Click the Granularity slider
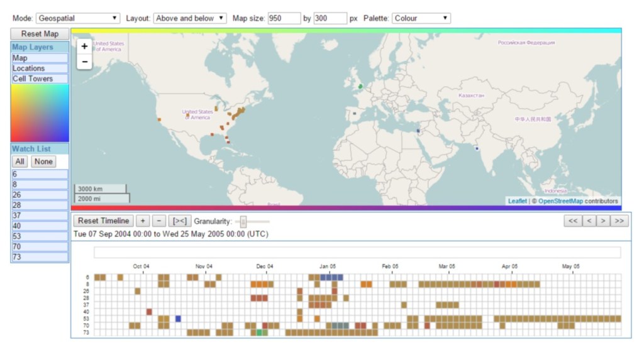 coord(252,221)
